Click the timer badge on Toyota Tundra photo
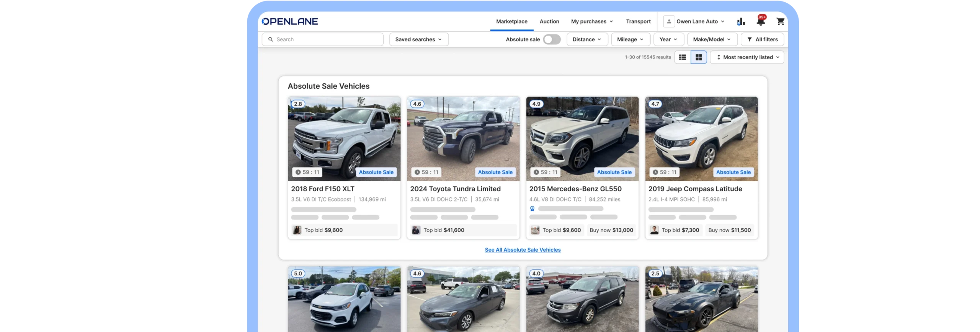The width and height of the screenshot is (980, 332). (426, 172)
